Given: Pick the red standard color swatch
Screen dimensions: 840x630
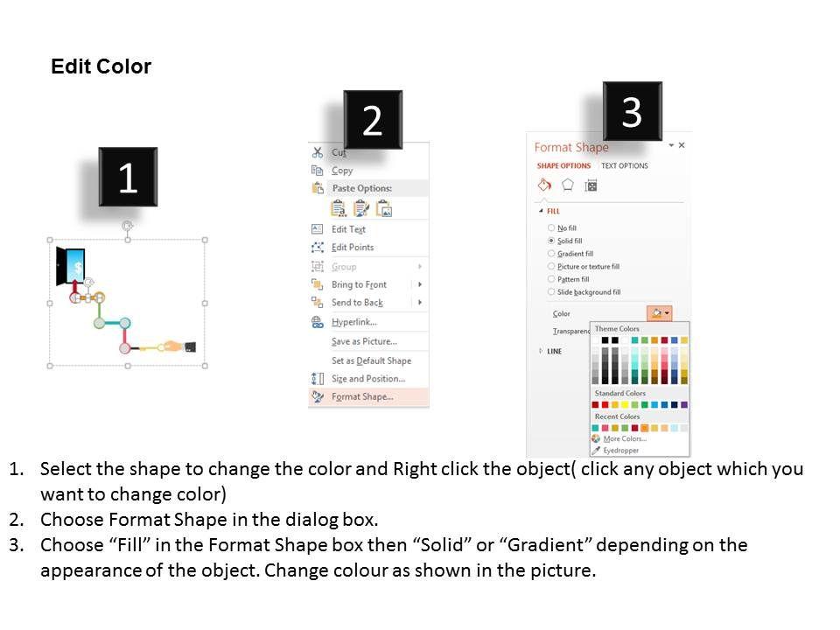Looking at the screenshot, I should click(x=605, y=405).
